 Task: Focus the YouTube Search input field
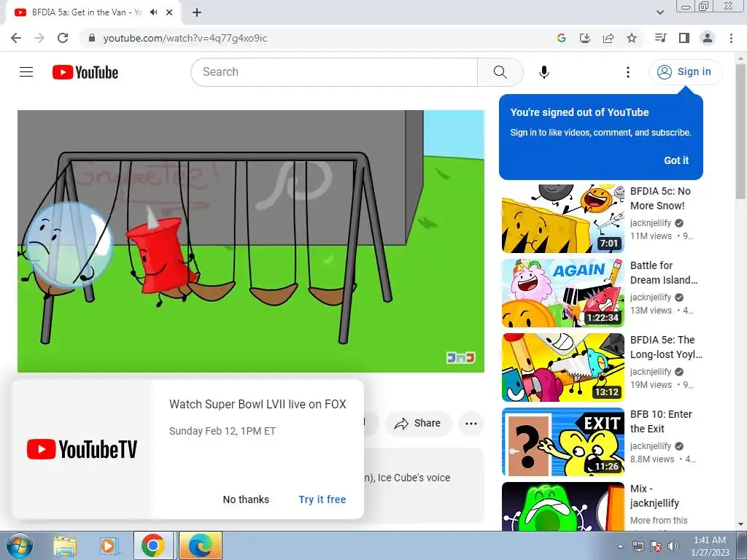tap(334, 72)
